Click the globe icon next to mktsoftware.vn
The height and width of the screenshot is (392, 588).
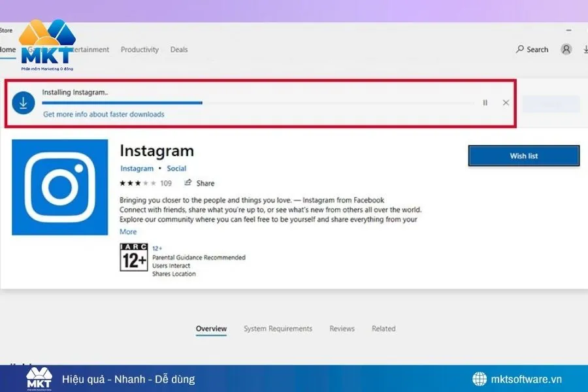(479, 378)
